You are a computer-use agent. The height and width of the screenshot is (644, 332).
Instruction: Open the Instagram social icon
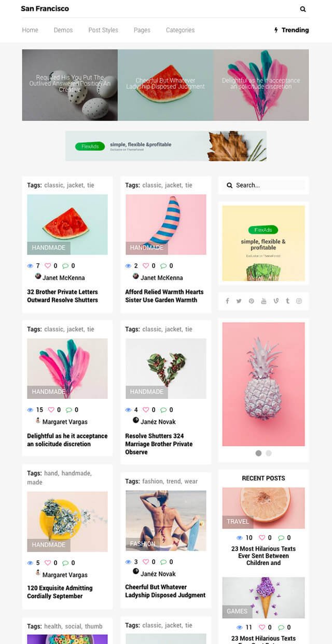pos(299,301)
